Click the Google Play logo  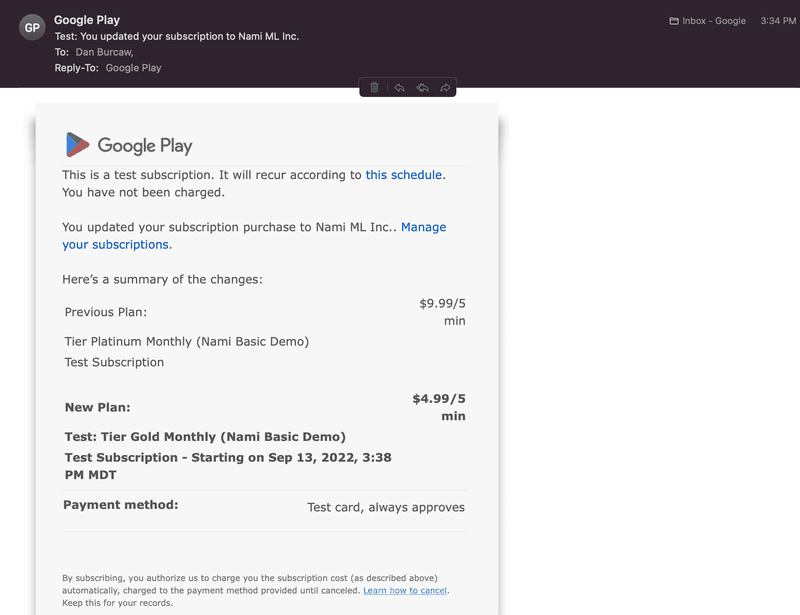(129, 145)
